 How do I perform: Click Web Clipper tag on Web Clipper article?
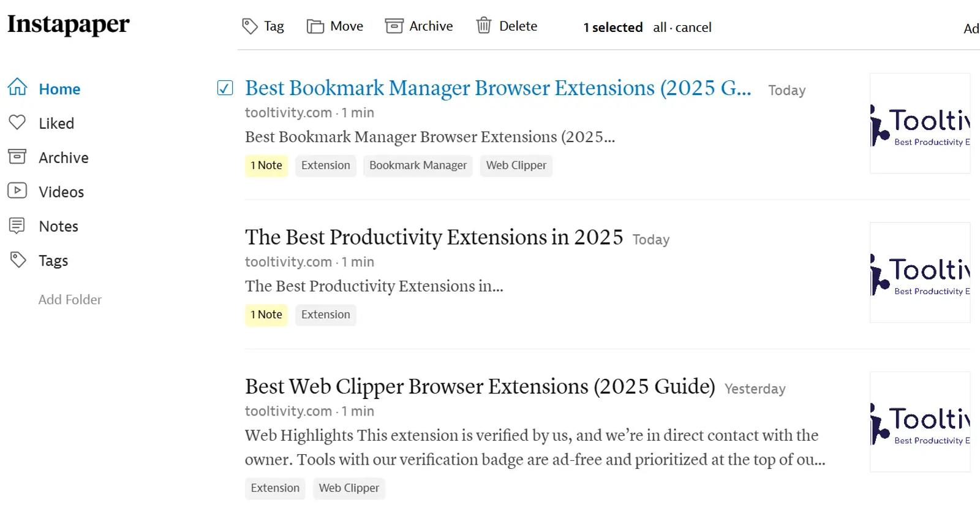349,488
